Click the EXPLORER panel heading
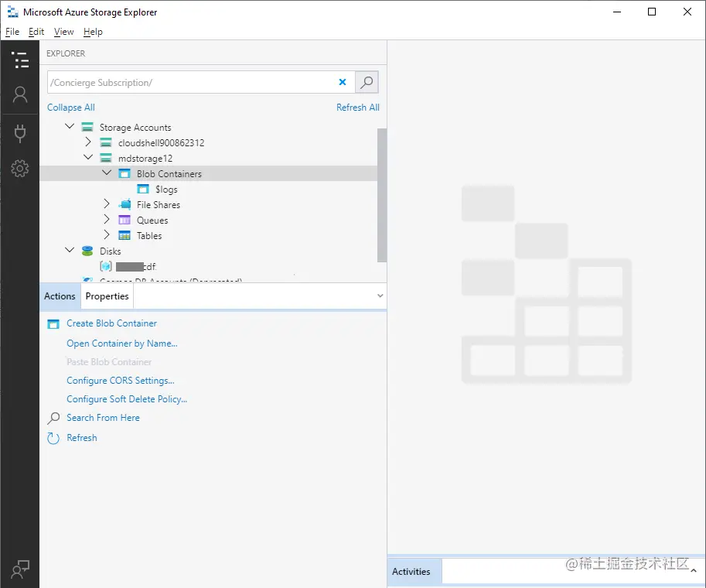706x588 pixels. (66, 53)
